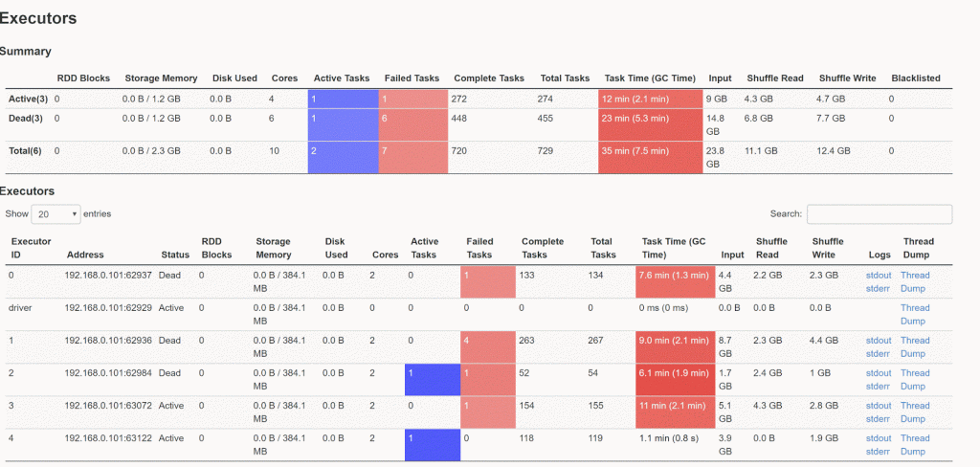
Task: Open Thread Dump for executor 2
Action: [x=915, y=380]
